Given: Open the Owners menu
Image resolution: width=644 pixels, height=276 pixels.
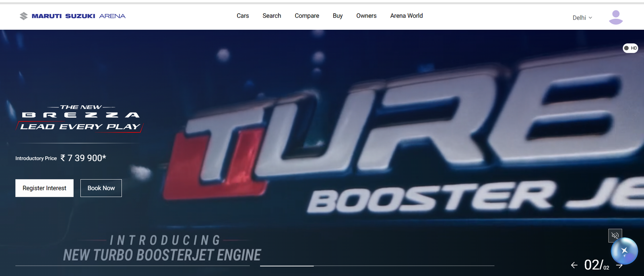Looking at the screenshot, I should 366,16.
